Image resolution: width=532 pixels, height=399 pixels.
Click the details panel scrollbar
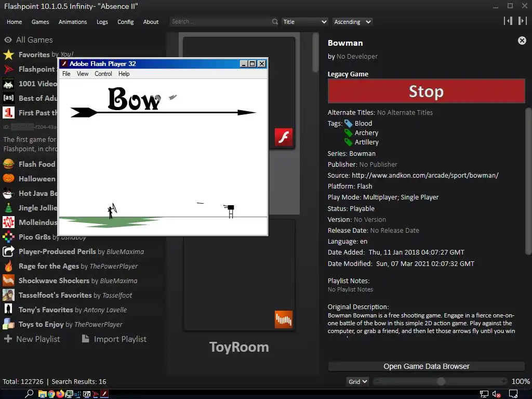528,181
